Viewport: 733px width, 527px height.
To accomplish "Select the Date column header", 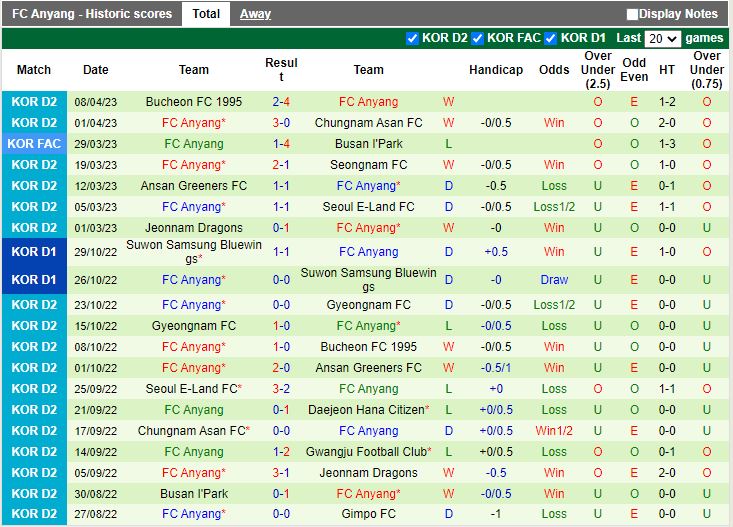I will [x=96, y=70].
